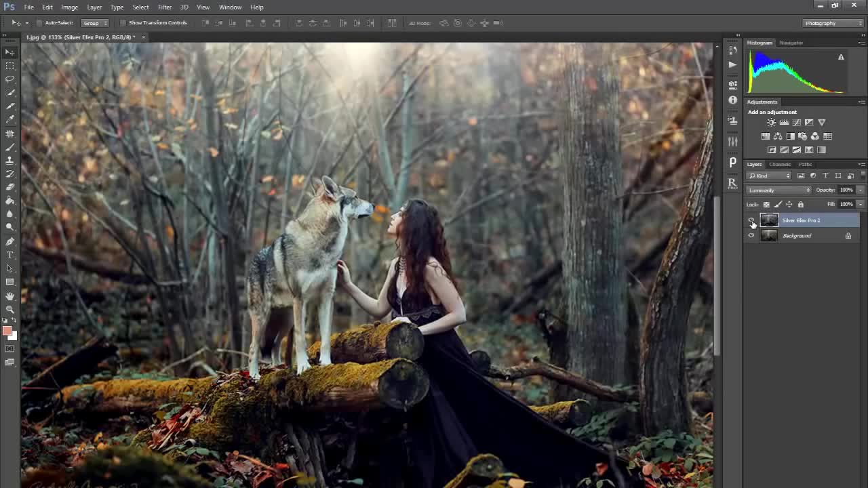Viewport: 868px width, 488px height.
Task: Select the Clone Stamp tool
Action: (x=10, y=161)
